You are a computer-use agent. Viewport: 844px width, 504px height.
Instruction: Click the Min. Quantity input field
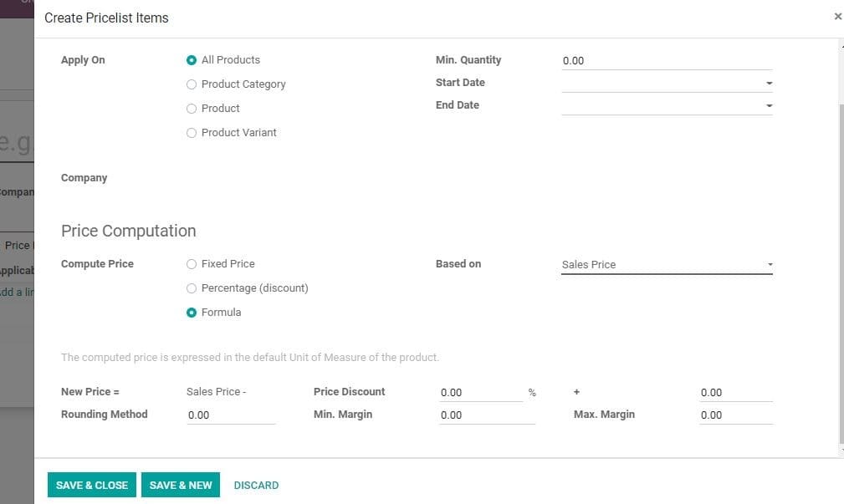(667, 60)
